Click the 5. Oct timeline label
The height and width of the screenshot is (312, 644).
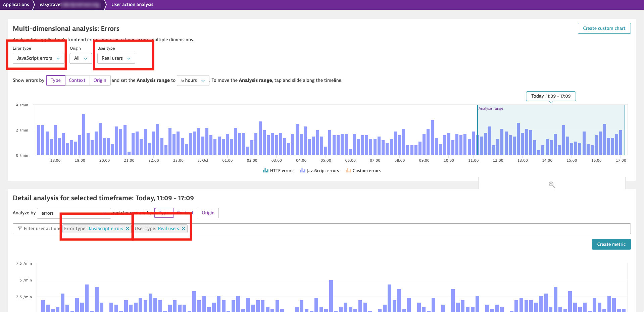203,160
